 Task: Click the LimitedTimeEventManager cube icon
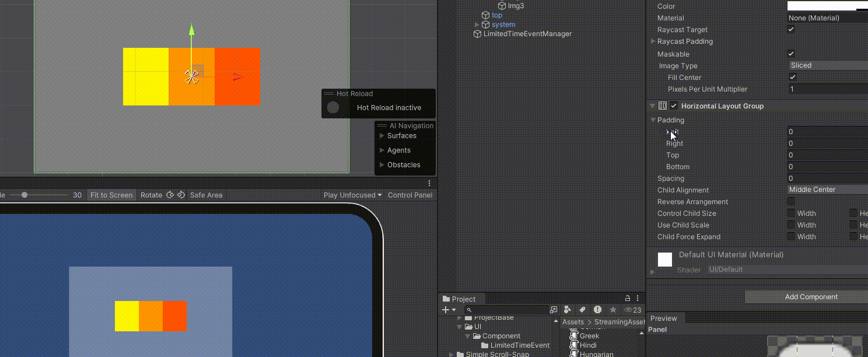click(477, 34)
